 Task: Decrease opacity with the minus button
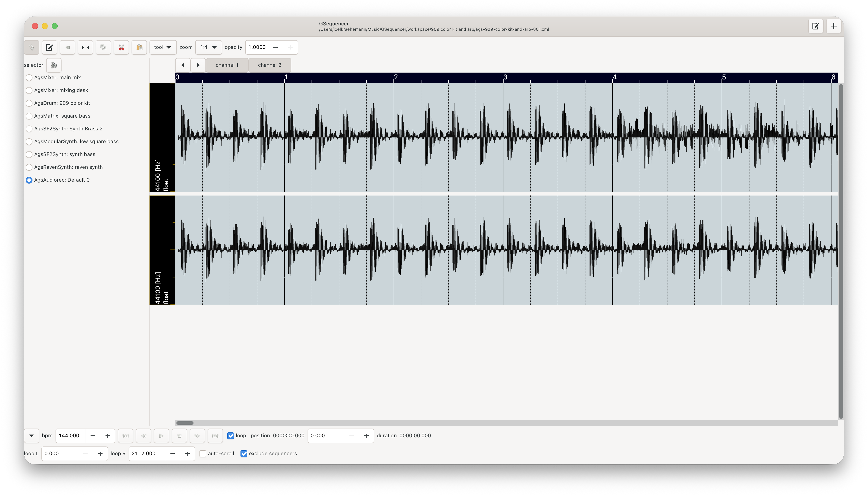(276, 47)
